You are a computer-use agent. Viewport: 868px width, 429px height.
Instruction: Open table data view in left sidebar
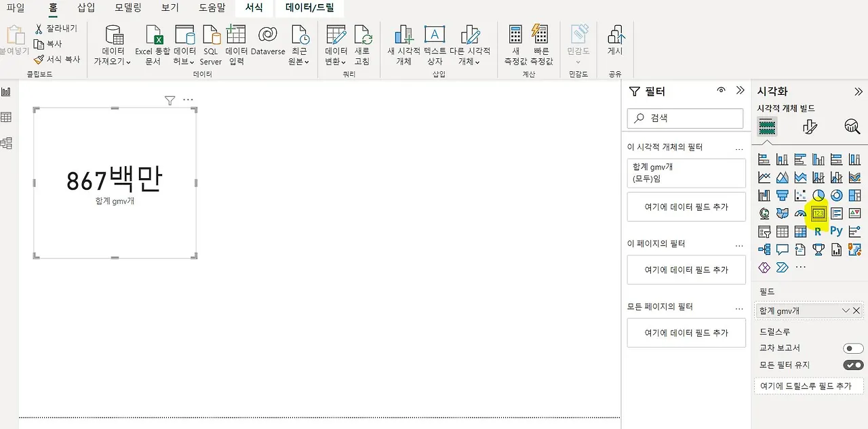click(6, 117)
